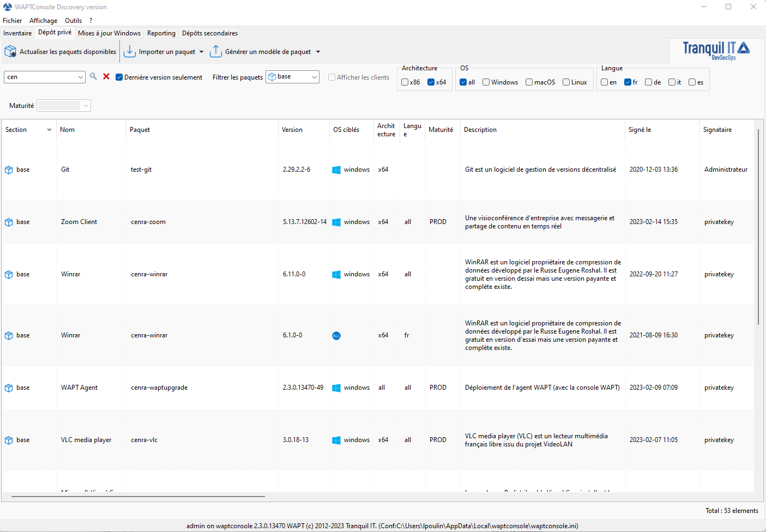Viewport: 766px width, 532px height.
Task: Click Windows logo in test-git row
Action: click(x=336, y=170)
